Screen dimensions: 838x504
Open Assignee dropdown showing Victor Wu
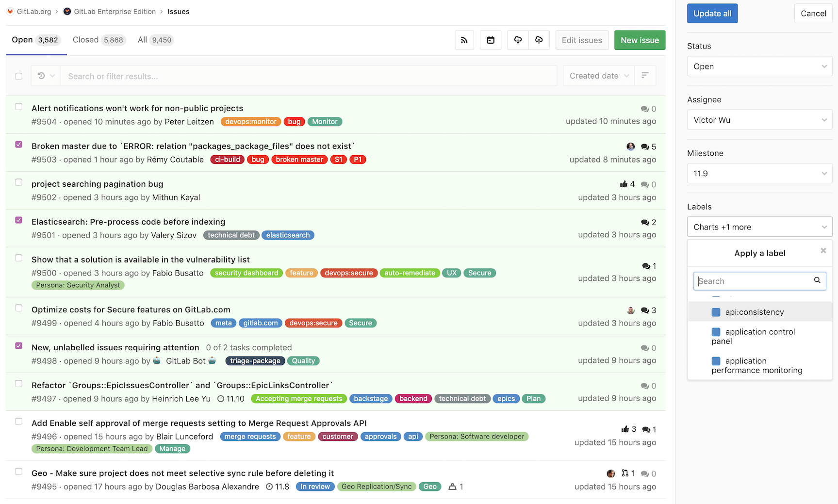759,120
